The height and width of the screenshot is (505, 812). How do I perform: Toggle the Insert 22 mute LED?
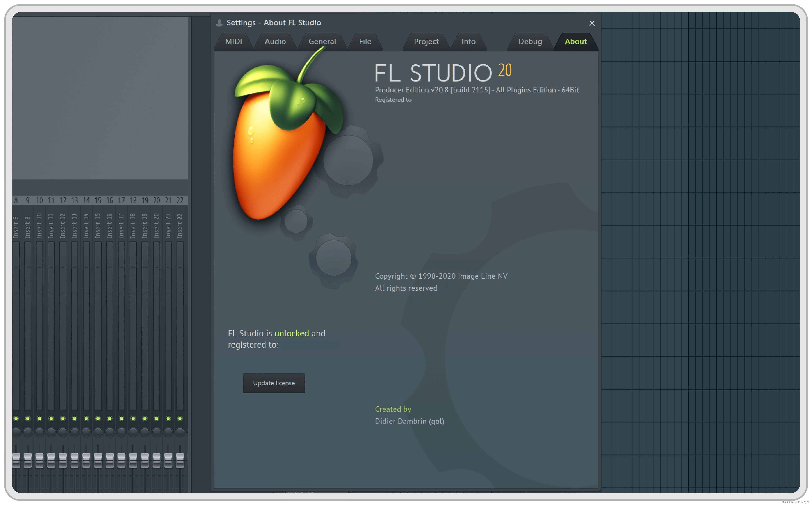point(180,419)
